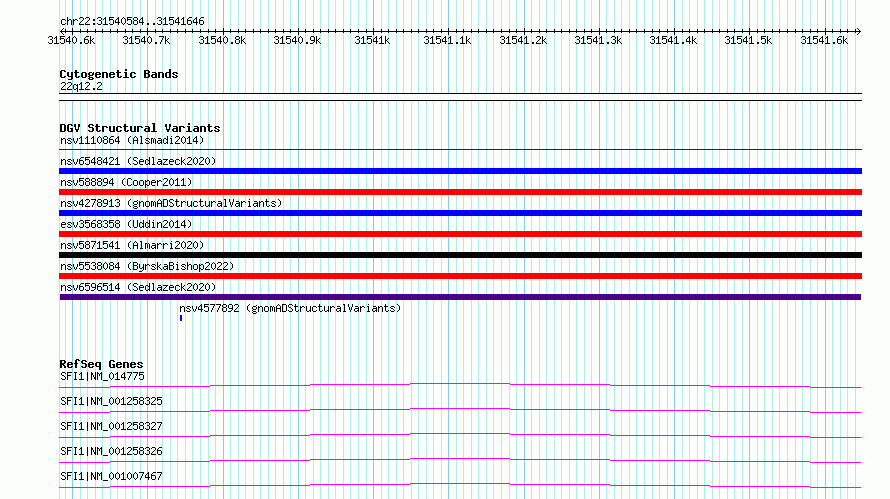
Task: Click the 31541.6k ruler tick label
Action: (x=824, y=40)
